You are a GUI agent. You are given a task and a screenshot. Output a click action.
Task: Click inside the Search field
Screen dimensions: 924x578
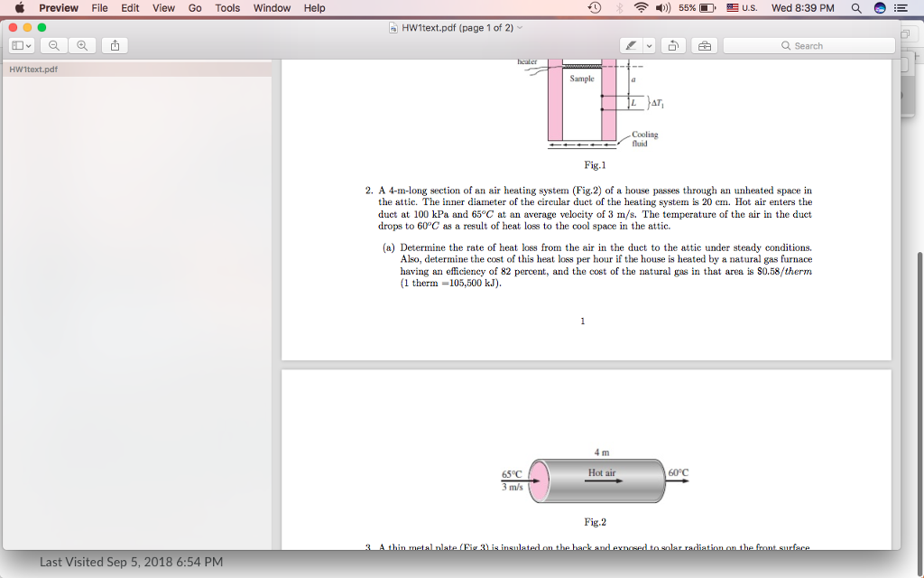click(x=808, y=45)
